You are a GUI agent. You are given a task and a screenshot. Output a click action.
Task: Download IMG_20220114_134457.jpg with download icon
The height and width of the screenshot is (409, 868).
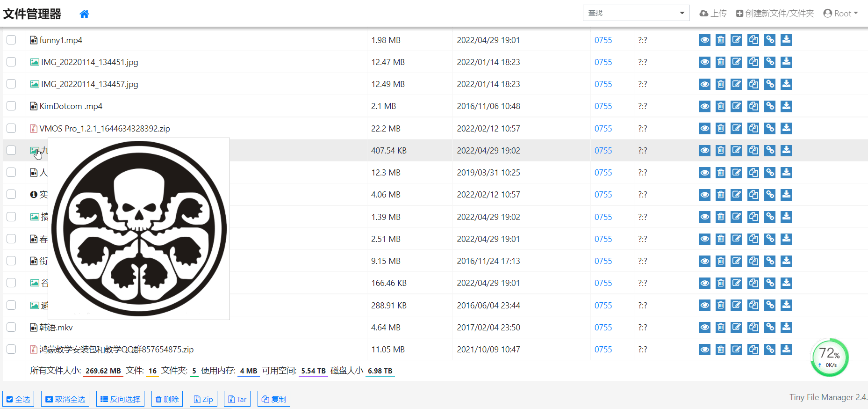(x=786, y=84)
